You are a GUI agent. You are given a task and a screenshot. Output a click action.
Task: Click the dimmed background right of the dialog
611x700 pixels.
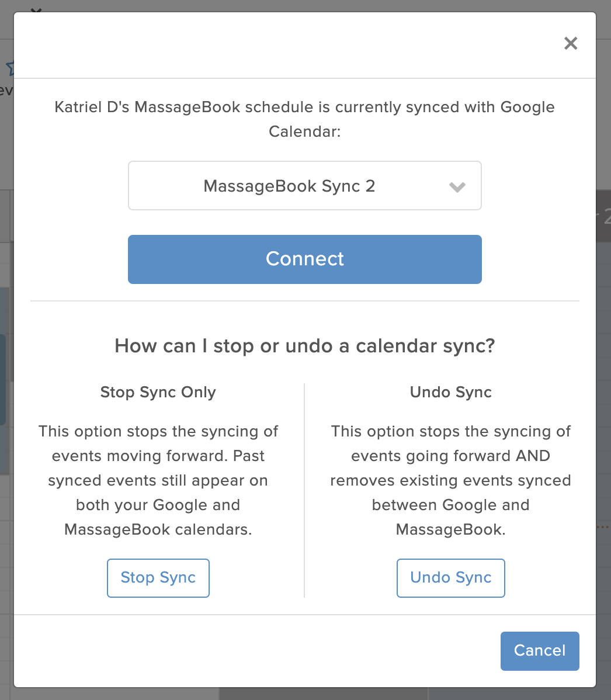pos(603,357)
